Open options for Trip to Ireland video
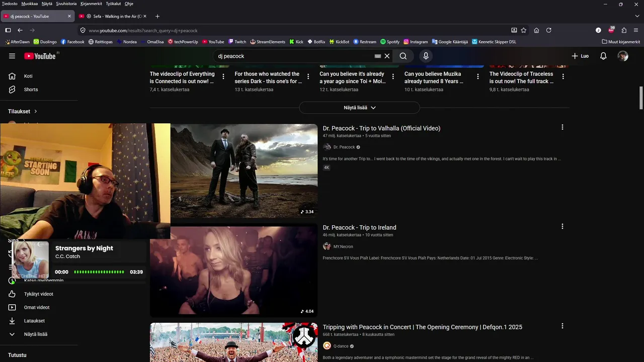The image size is (644, 362). (x=562, y=227)
